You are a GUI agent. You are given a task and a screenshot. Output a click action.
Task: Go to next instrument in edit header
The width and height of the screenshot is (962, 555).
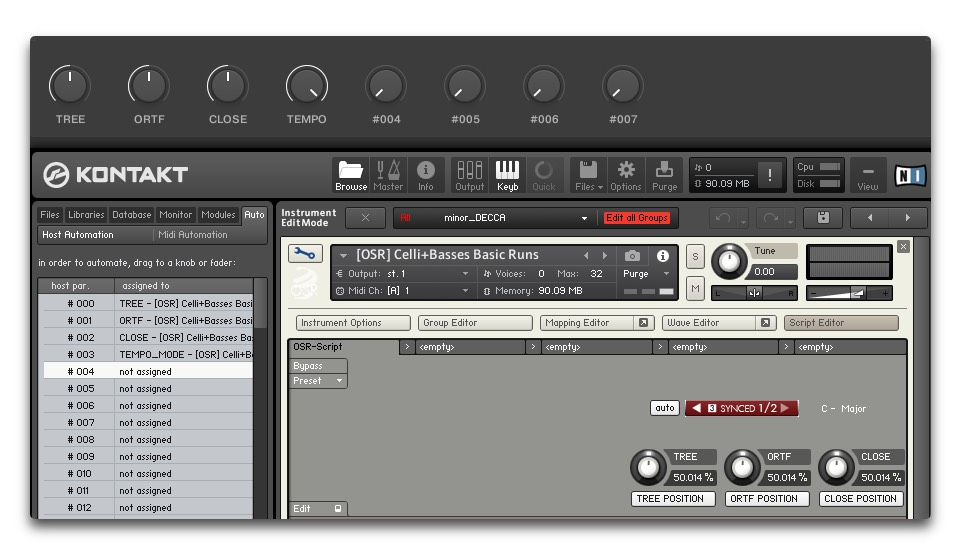coord(908,218)
